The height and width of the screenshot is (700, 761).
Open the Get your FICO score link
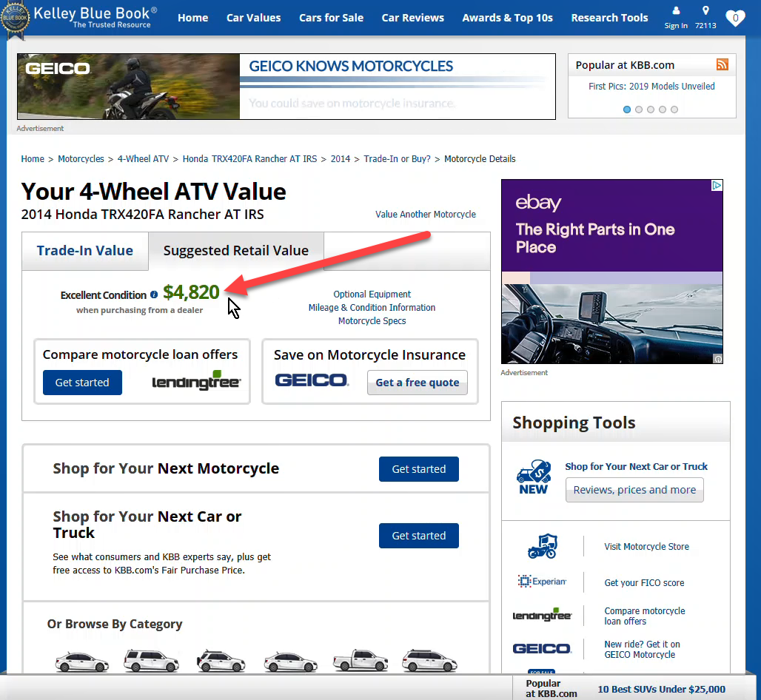644,583
